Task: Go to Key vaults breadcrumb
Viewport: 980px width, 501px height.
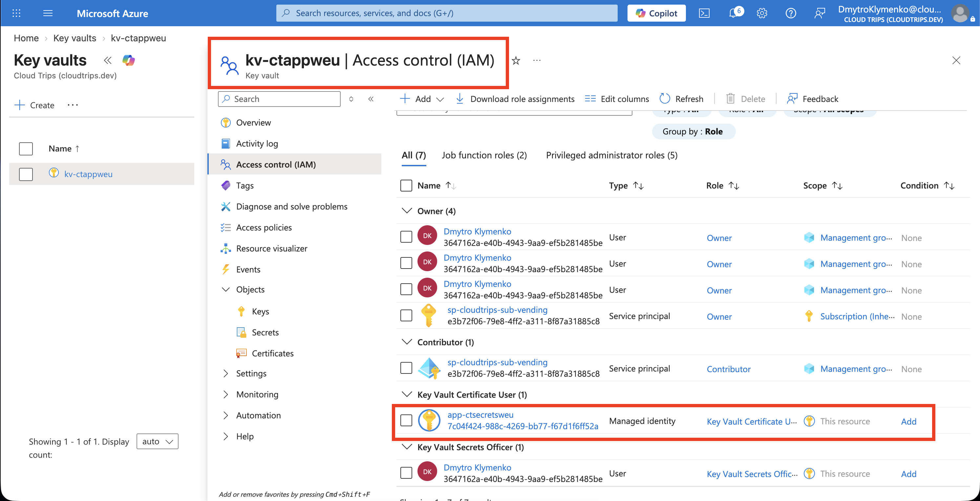Action: click(75, 38)
